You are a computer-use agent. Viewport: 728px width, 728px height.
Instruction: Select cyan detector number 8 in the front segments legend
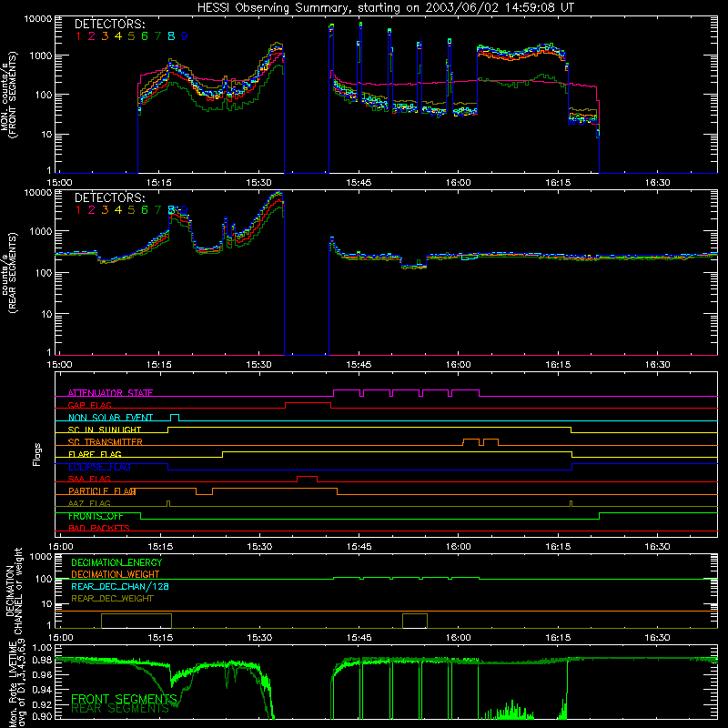171,35
